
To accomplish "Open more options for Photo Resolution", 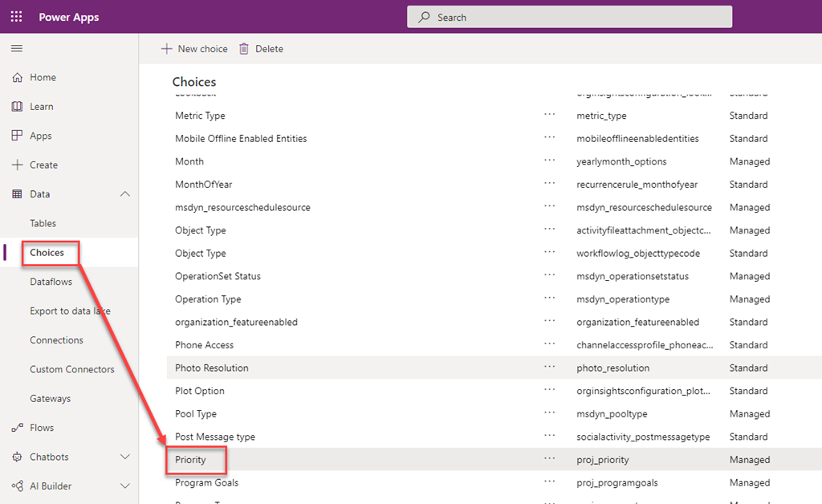I will coord(549,368).
